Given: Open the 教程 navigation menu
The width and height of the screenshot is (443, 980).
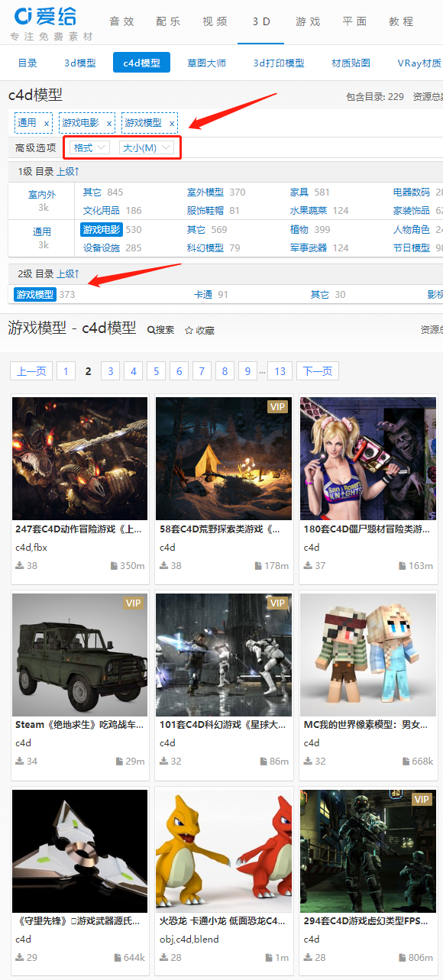Looking at the screenshot, I should tap(401, 21).
